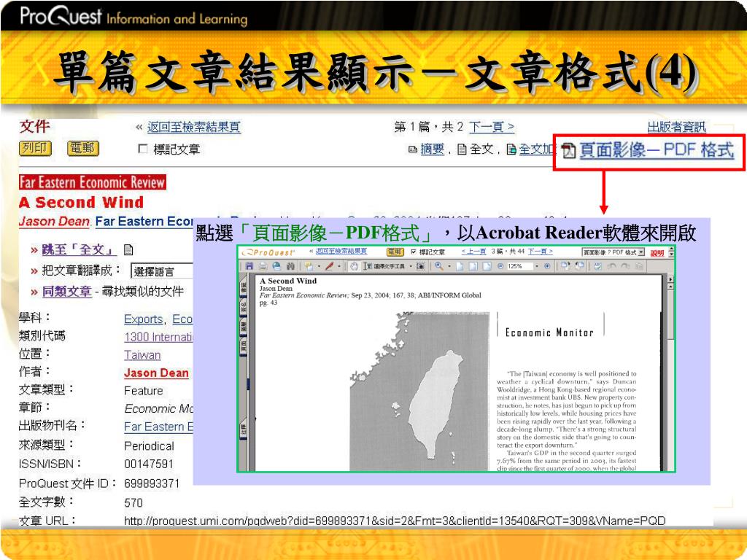747x560 pixels.
Task: Click 返回至檢索結果頁 link at top
Action: (193, 127)
